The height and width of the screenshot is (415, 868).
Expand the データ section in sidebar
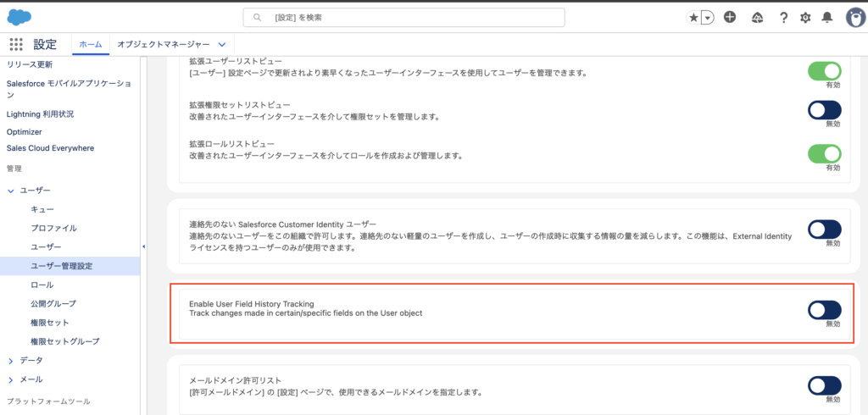[x=10, y=361]
